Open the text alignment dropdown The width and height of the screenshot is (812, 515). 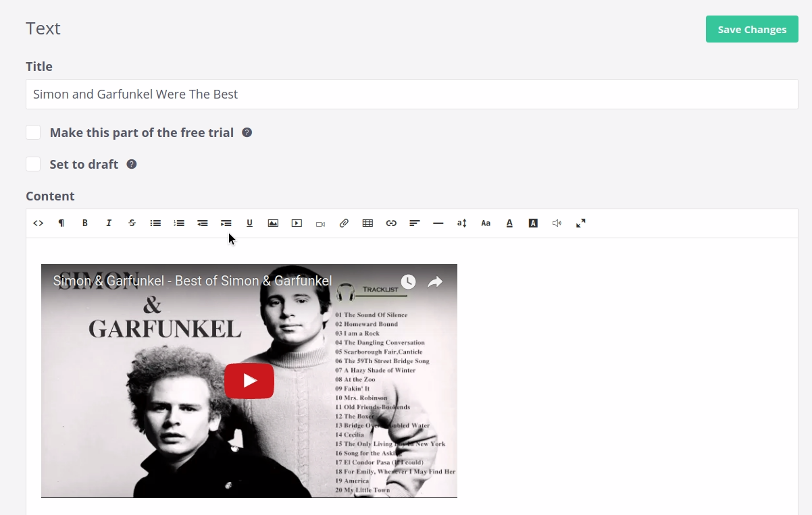point(415,223)
